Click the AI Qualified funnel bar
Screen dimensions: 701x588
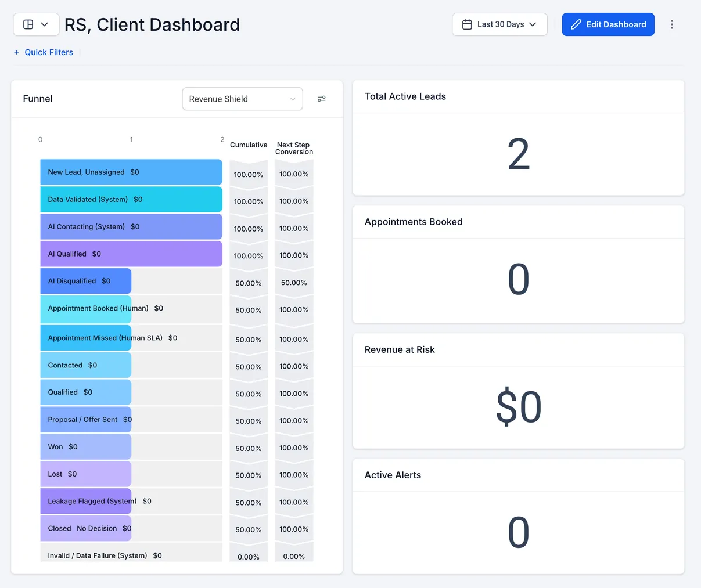(x=131, y=254)
